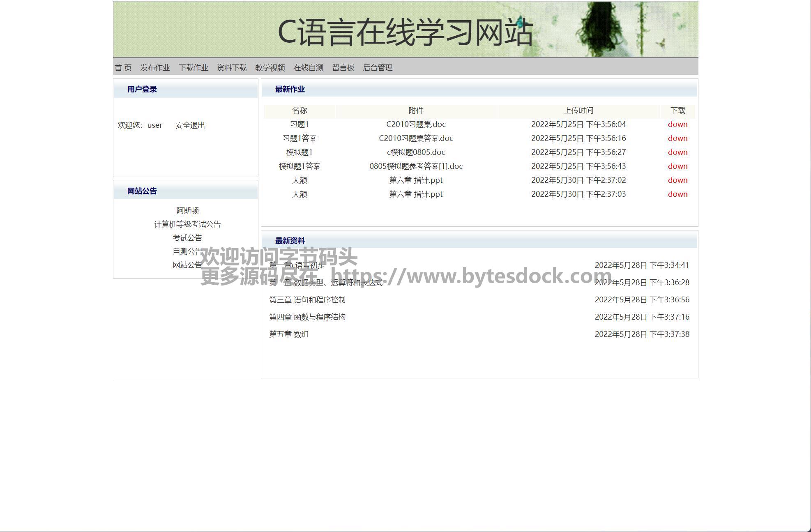The width and height of the screenshot is (811, 532).
Task: Open the 教学视频 page
Action: coord(270,68)
